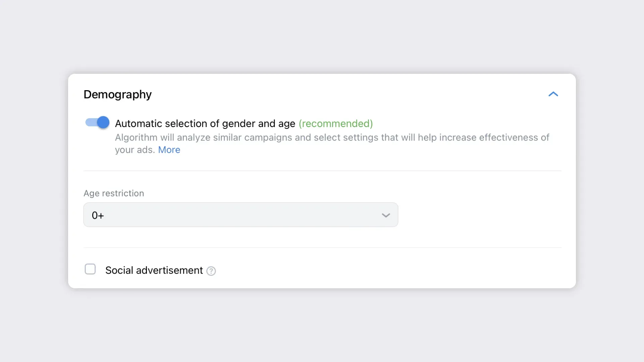Tick the Social advertisement checkbox
This screenshot has width=644, height=362.
[x=90, y=269]
